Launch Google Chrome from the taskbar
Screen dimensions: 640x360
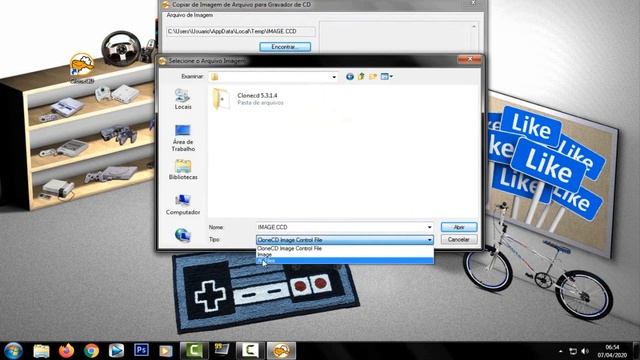pos(91,351)
